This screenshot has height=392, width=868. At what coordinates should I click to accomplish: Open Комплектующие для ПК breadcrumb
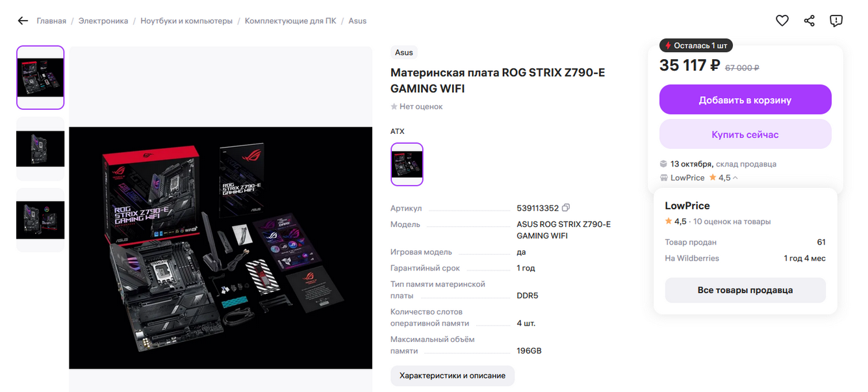(x=290, y=21)
